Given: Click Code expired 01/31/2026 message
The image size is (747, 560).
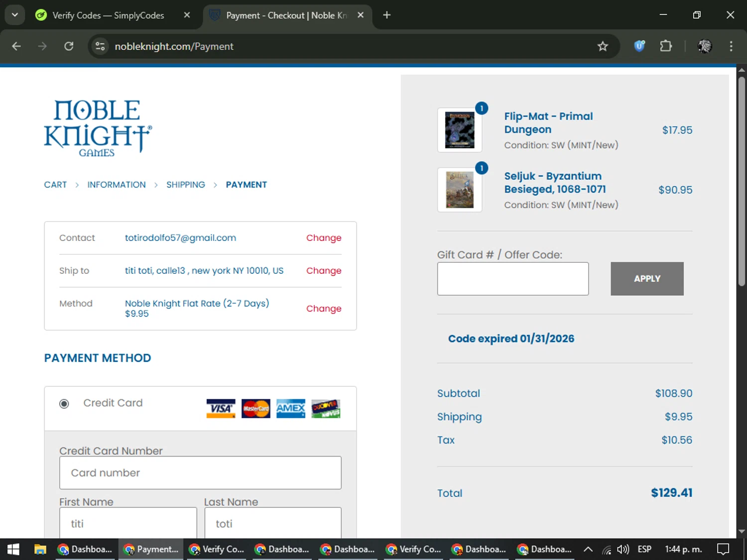Looking at the screenshot, I should point(511,338).
